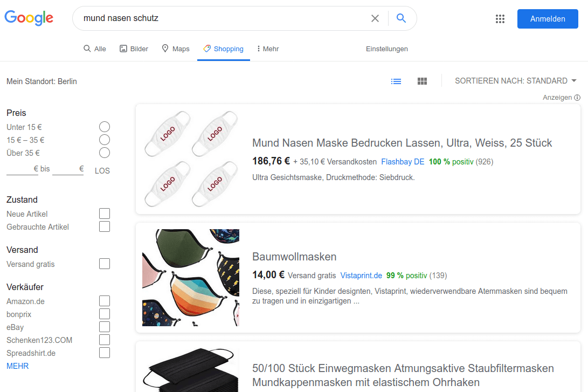Image resolution: width=588 pixels, height=392 pixels.
Task: Select the 15 € – 35 € price option
Action: click(x=105, y=140)
